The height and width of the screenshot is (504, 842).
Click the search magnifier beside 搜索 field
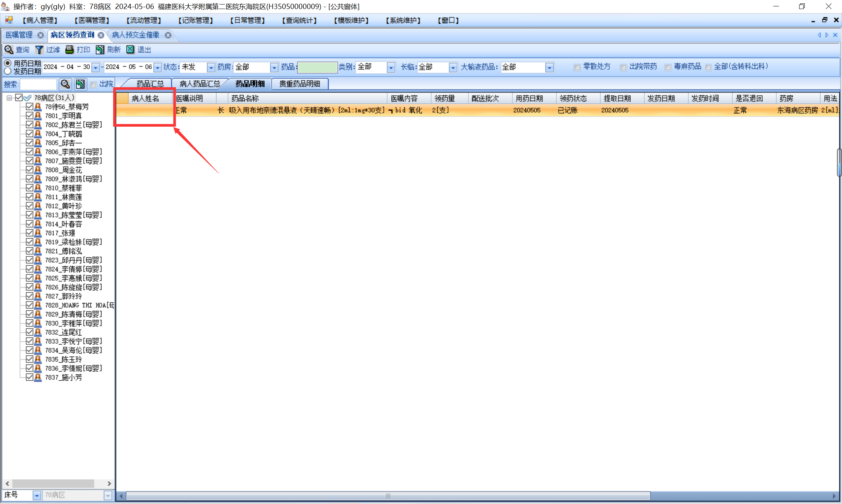point(65,84)
